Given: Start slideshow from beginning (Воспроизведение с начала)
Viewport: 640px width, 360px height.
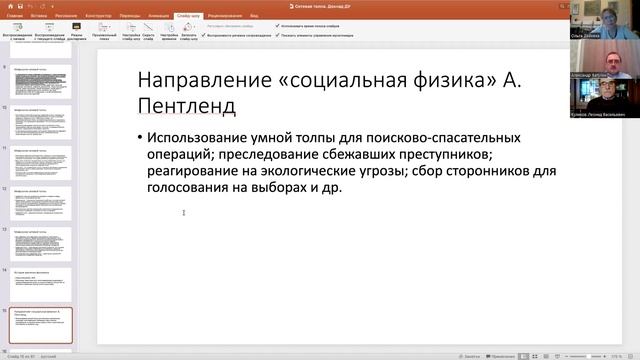Looking at the screenshot, I should pos(17,31).
